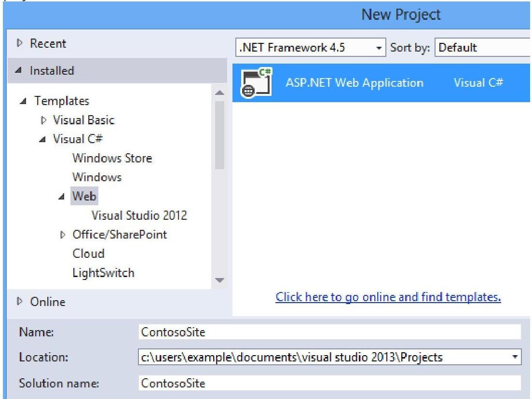
Task: Expand the Recent section
Action: click(20, 44)
